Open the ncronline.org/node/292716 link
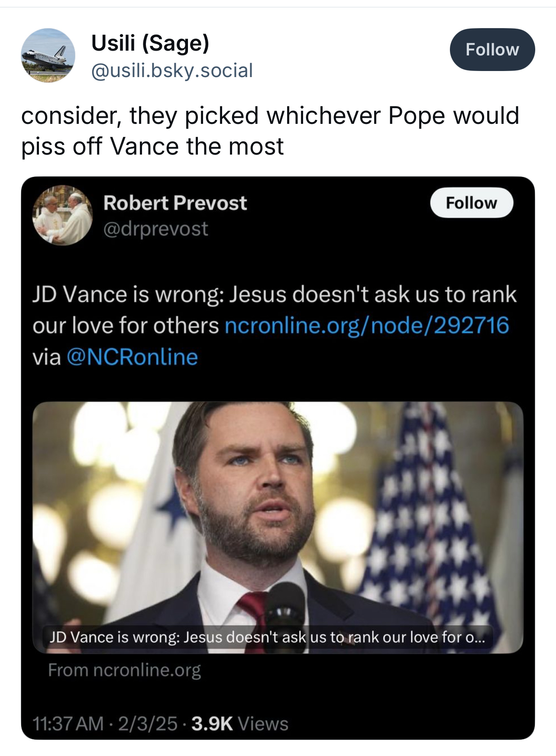Viewport: 556px width, 756px height. [x=366, y=326]
